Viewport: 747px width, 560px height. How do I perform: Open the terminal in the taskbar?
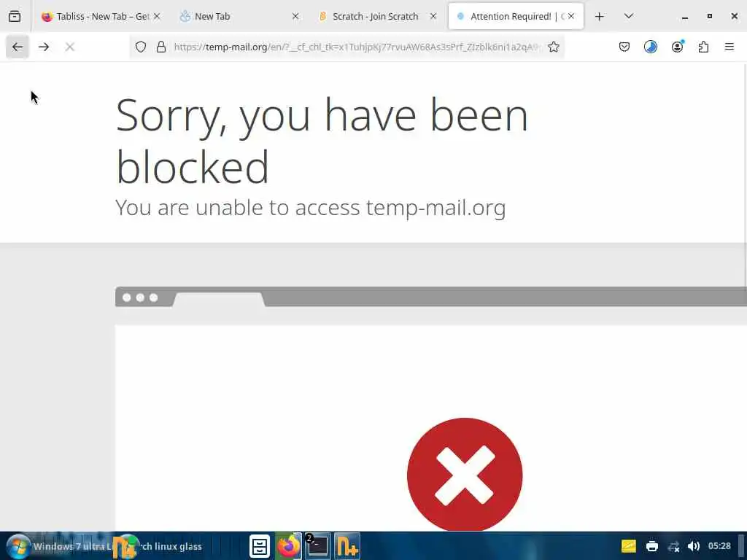(x=317, y=545)
